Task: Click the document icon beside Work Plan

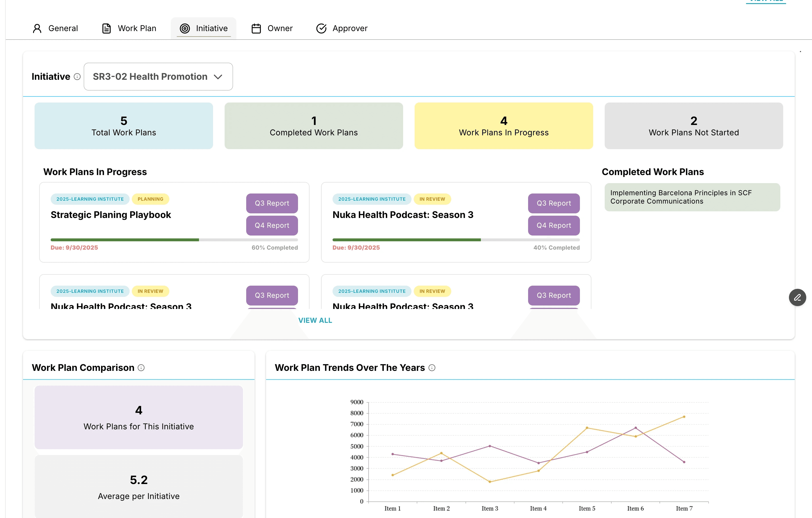Action: pos(107,28)
